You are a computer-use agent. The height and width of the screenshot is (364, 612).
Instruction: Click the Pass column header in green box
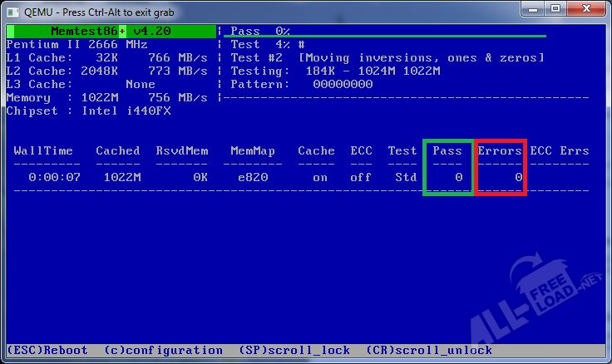point(447,150)
